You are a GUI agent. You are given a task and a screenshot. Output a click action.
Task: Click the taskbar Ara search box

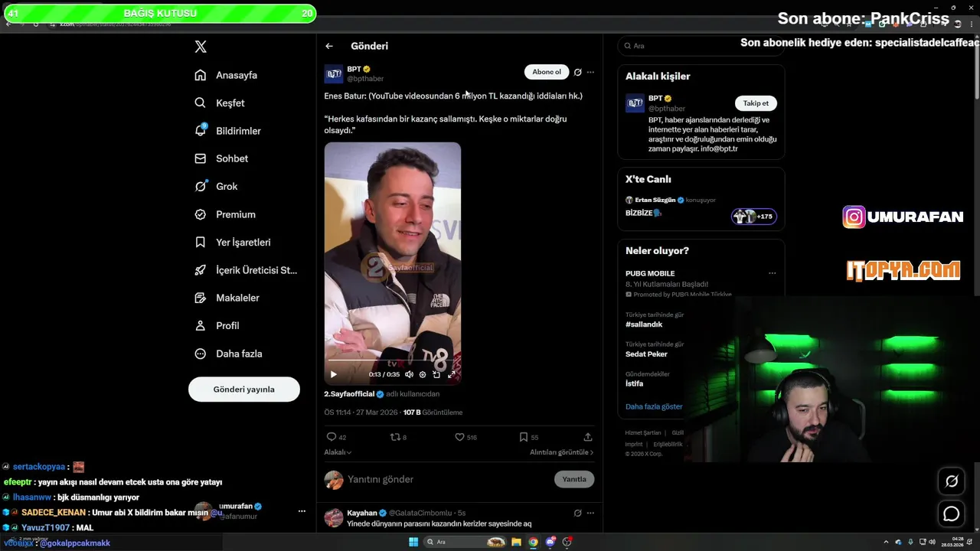pos(466,542)
